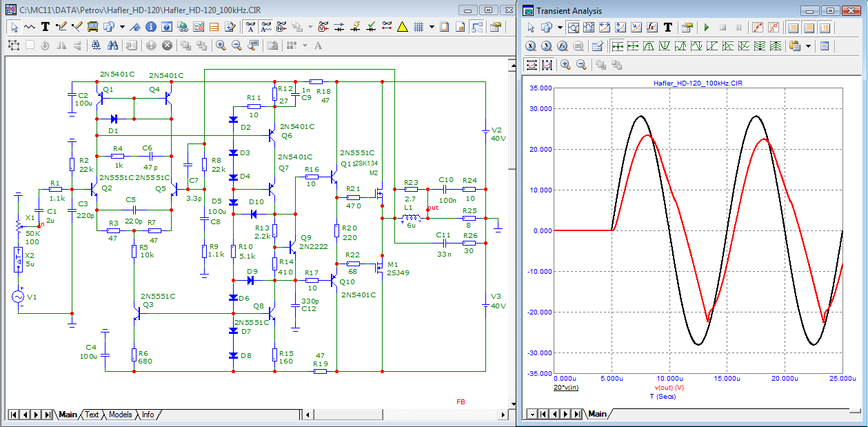Toggle the schematic grid display
This screenshot has height=427, width=868.
(418, 27)
